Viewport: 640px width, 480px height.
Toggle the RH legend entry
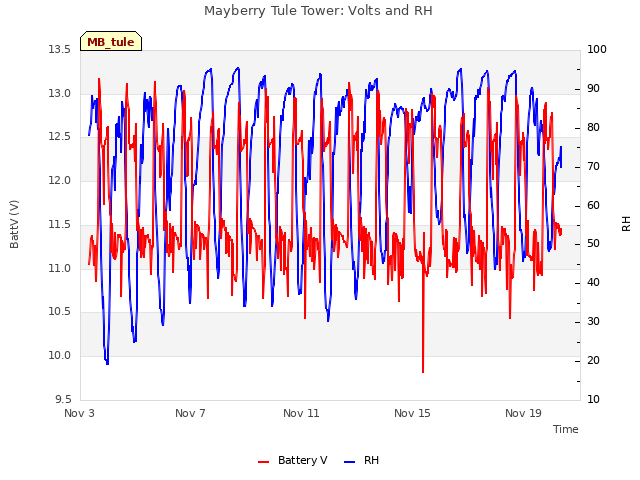[362, 460]
